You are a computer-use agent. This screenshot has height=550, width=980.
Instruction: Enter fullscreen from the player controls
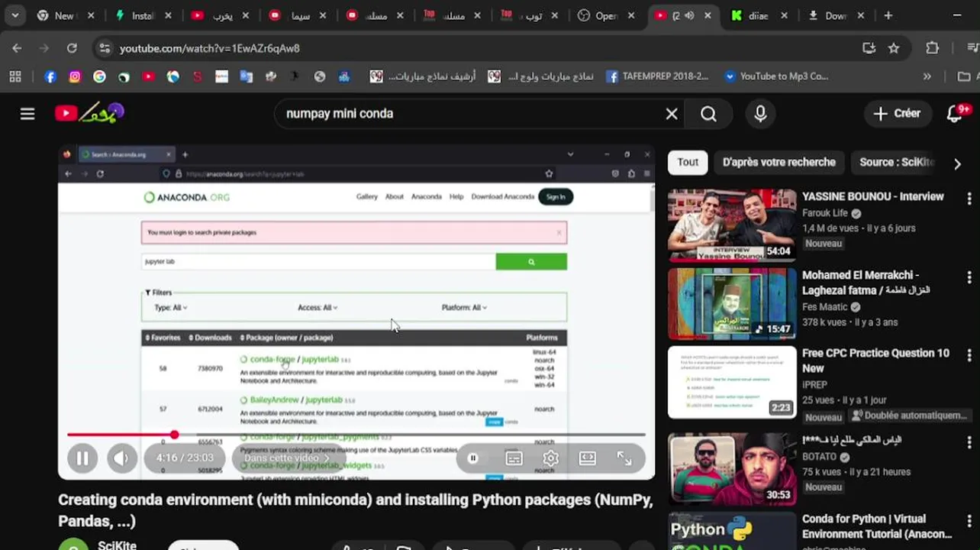point(624,458)
